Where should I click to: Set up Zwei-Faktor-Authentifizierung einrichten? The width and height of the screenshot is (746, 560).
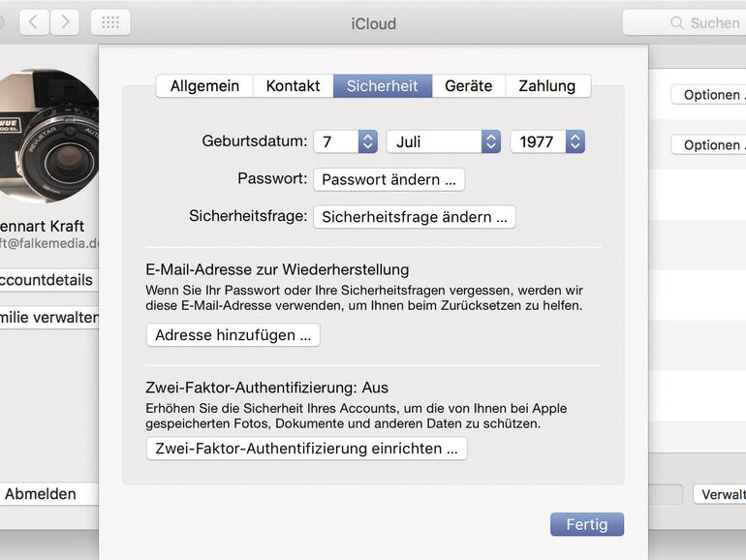click(x=306, y=449)
